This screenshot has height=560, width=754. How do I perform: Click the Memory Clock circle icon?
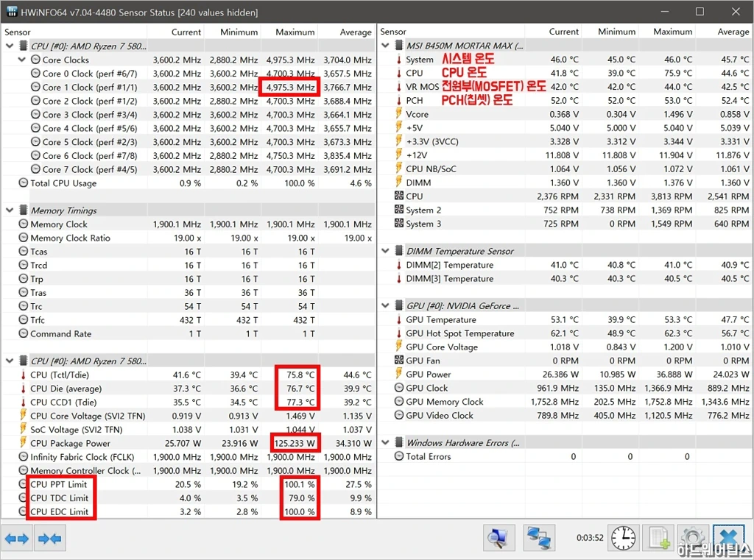(23, 224)
